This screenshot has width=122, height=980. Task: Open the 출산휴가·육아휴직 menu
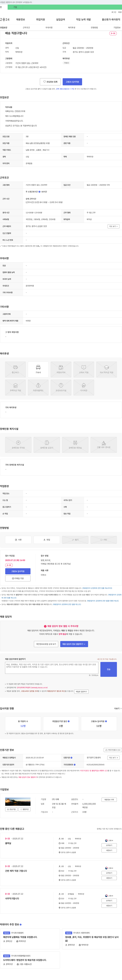pos(111,19)
